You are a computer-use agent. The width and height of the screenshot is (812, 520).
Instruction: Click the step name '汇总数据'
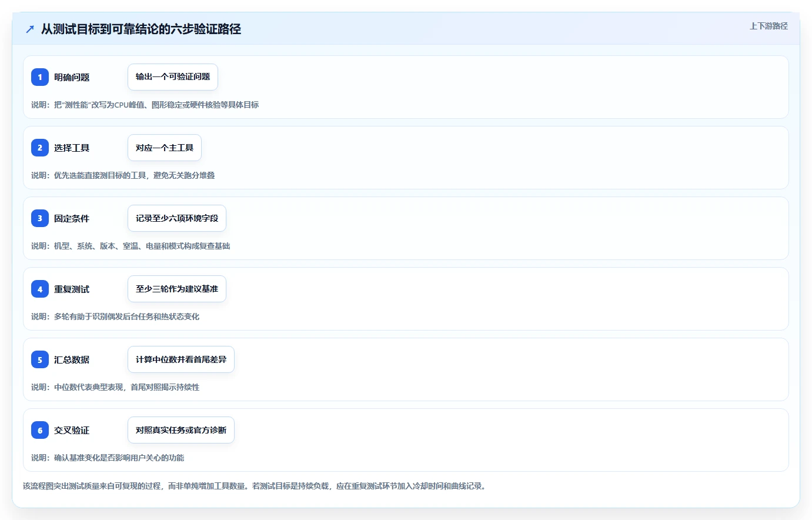coord(72,359)
